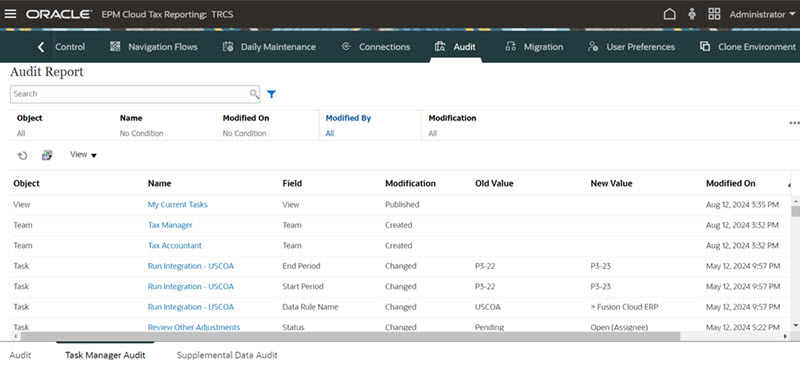
Task: Open the Tax Manager link
Action: point(170,225)
